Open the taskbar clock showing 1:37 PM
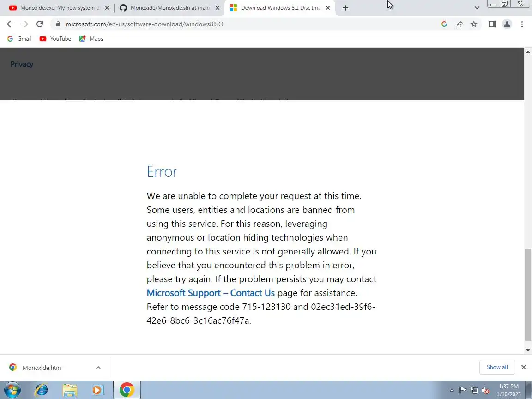This screenshot has height=399, width=532. point(508,390)
